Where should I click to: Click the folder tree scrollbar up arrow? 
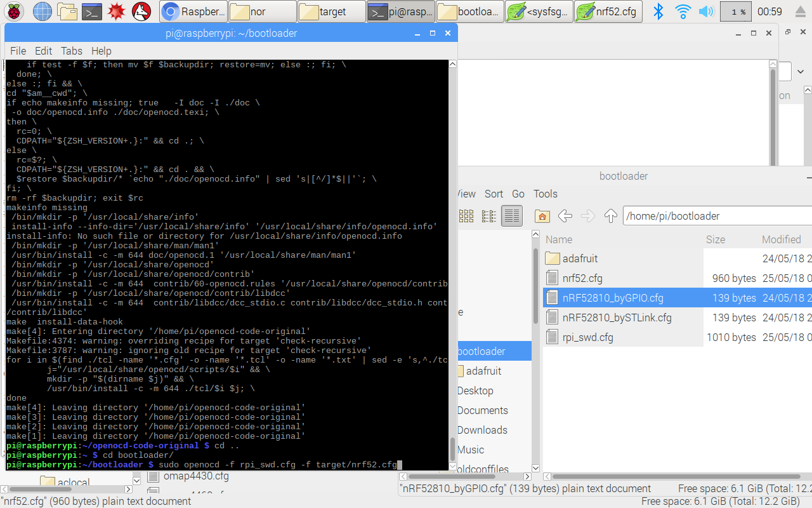(x=536, y=236)
